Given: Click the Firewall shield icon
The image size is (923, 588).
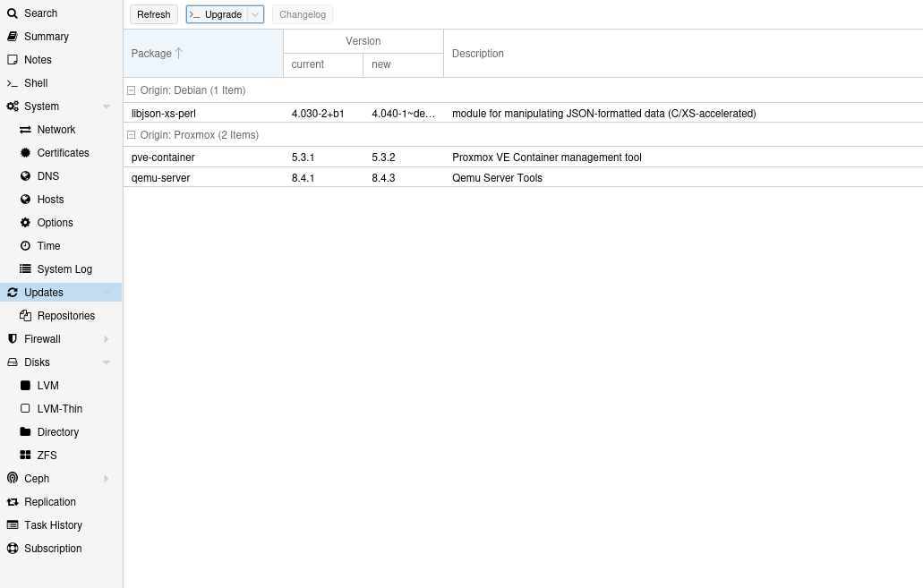Looking at the screenshot, I should point(13,339).
